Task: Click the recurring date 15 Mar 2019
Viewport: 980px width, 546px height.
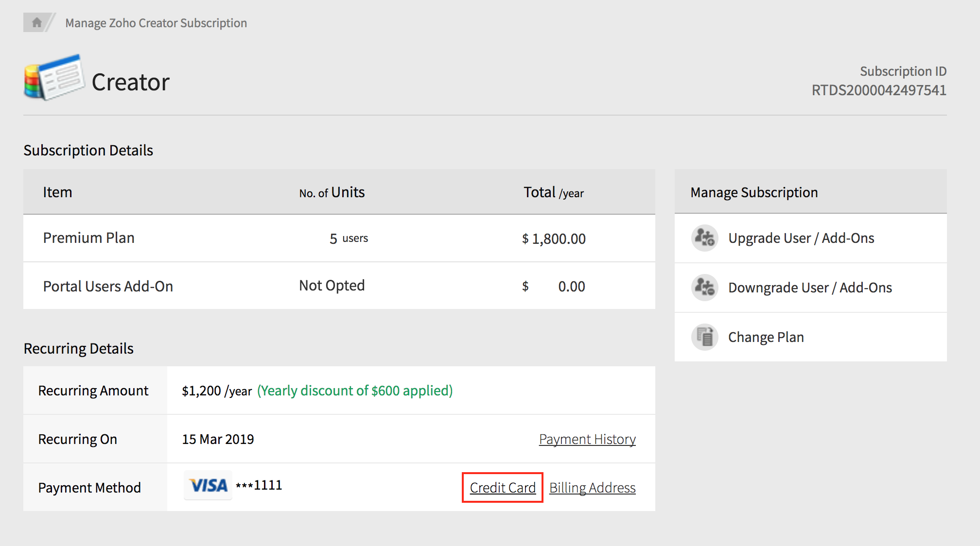Action: (218, 439)
